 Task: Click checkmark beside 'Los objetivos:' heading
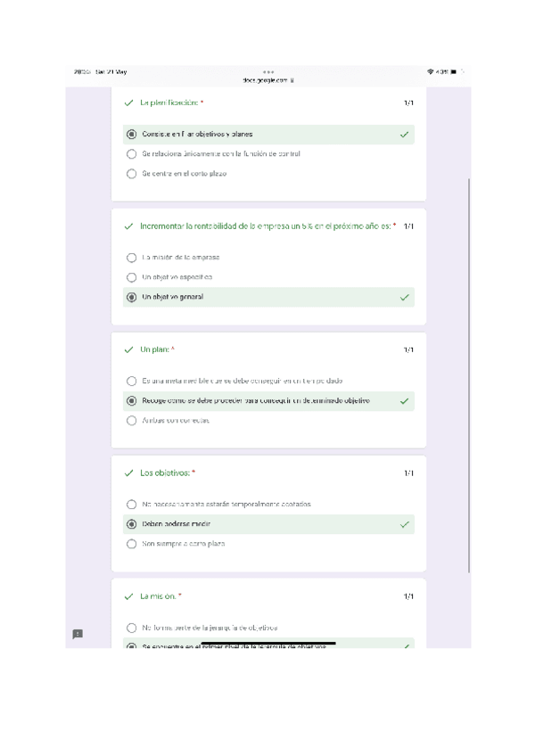[x=129, y=472]
